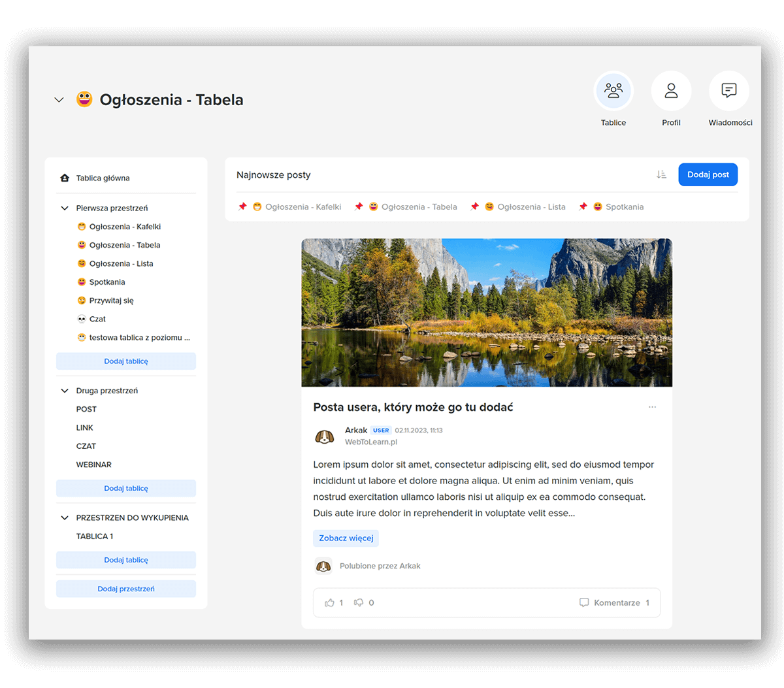Open the Profil user icon
Viewport: 784px width, 688px height.
click(671, 91)
